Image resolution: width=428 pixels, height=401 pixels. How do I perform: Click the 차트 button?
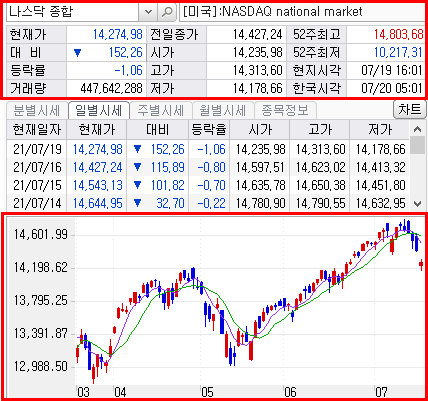410,109
